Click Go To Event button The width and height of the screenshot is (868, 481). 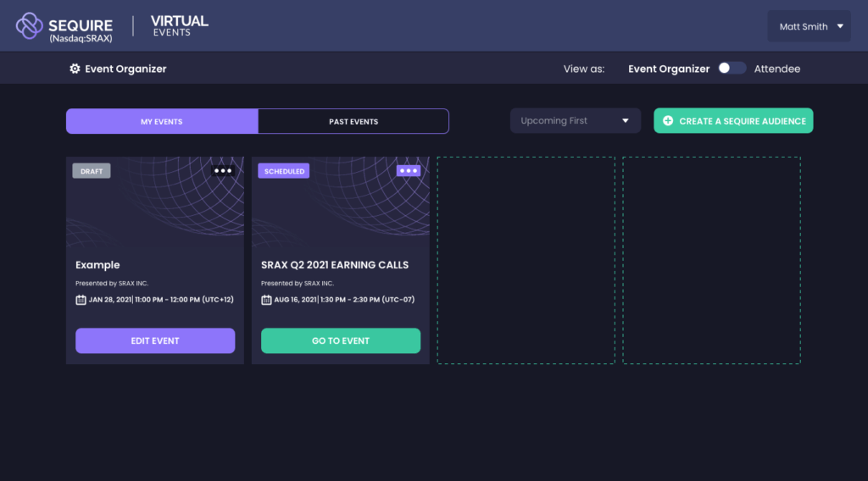(x=341, y=340)
